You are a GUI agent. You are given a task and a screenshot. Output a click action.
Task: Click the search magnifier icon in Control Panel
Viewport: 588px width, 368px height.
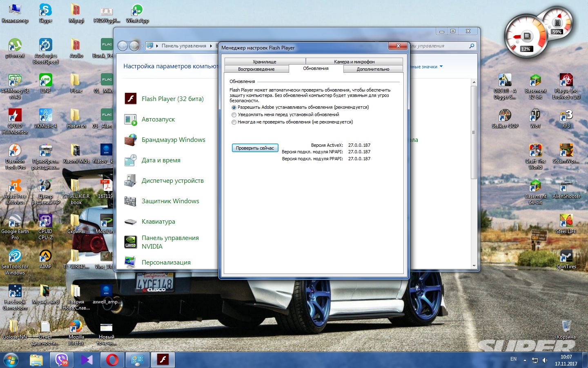(x=472, y=46)
